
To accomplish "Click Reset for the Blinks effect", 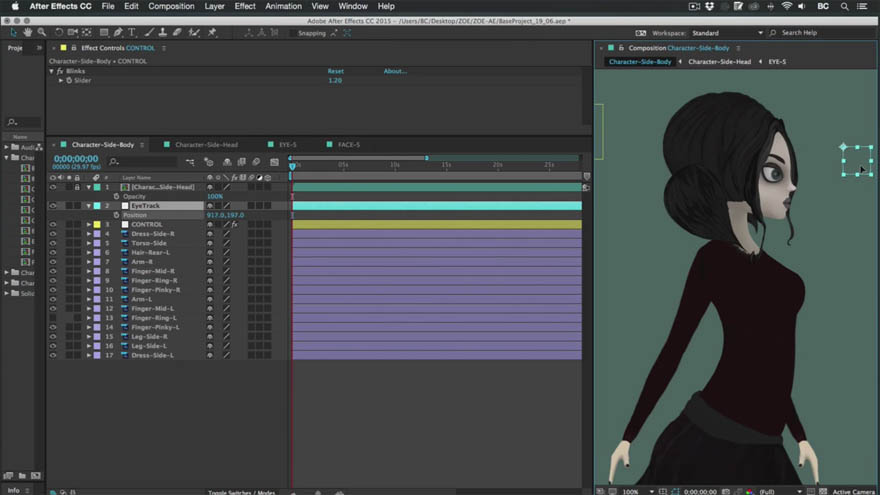I will (x=336, y=71).
